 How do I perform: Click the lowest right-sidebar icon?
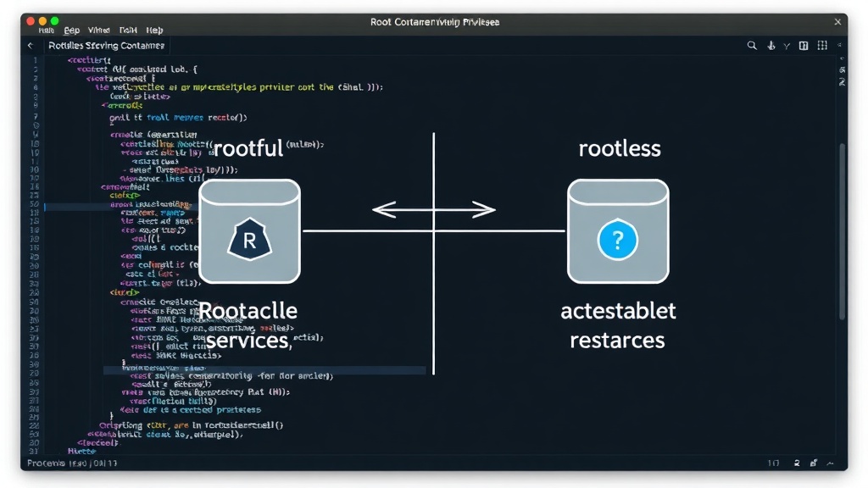[x=842, y=82]
